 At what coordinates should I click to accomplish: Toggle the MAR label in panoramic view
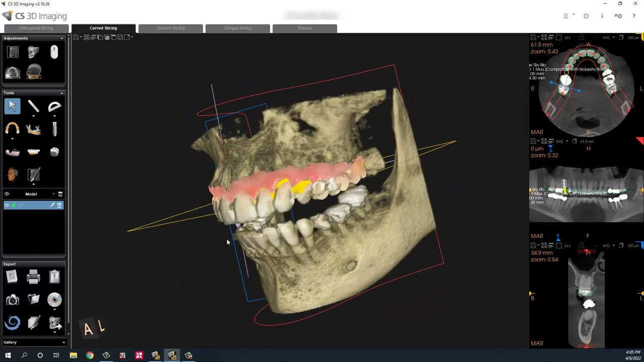pyautogui.click(x=537, y=236)
